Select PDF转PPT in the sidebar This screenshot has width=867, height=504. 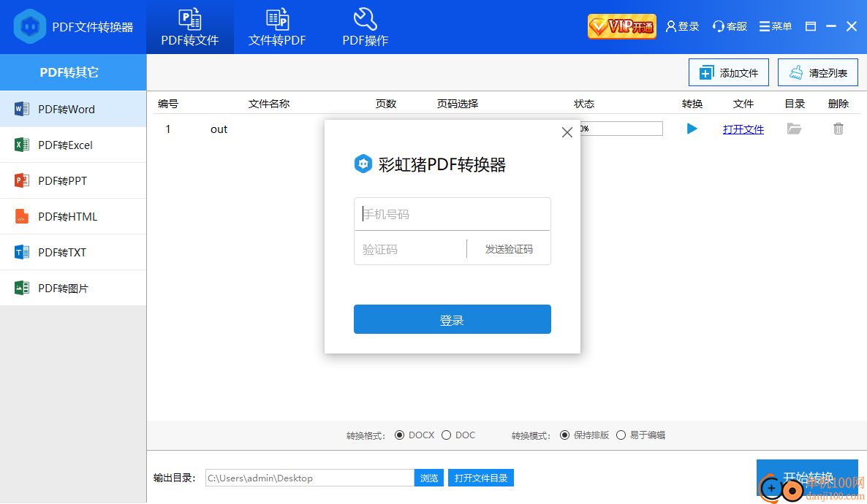click(73, 180)
